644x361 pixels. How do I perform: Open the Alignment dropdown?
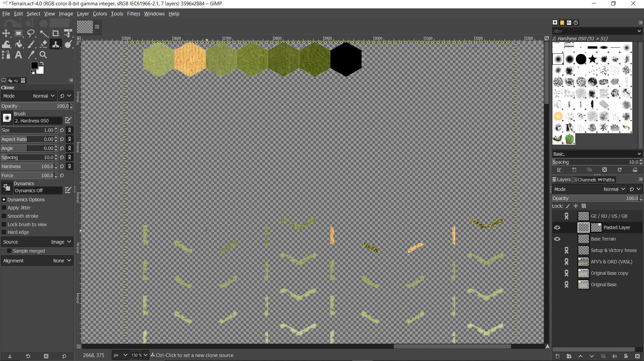37,261
